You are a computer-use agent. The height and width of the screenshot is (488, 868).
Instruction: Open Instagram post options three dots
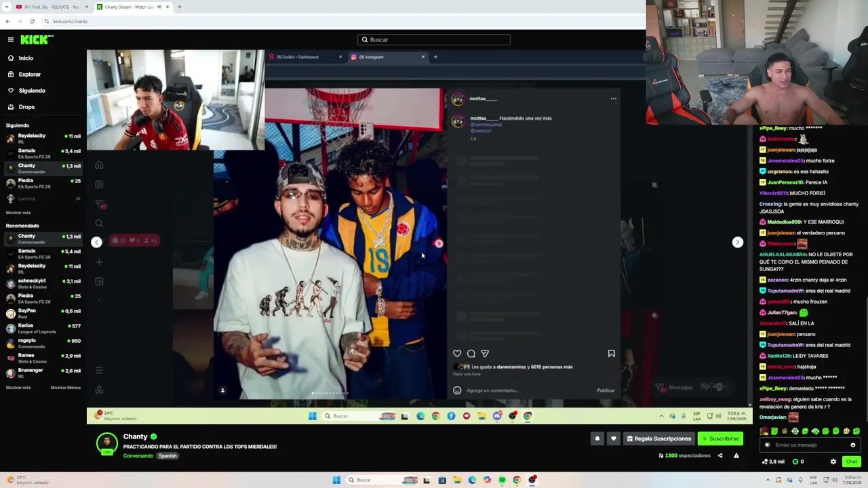614,99
